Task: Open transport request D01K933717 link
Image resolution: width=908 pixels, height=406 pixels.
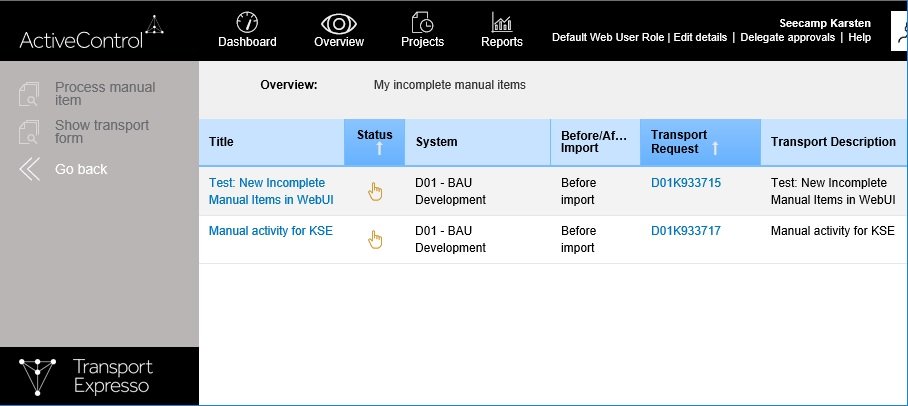Action: pos(685,231)
